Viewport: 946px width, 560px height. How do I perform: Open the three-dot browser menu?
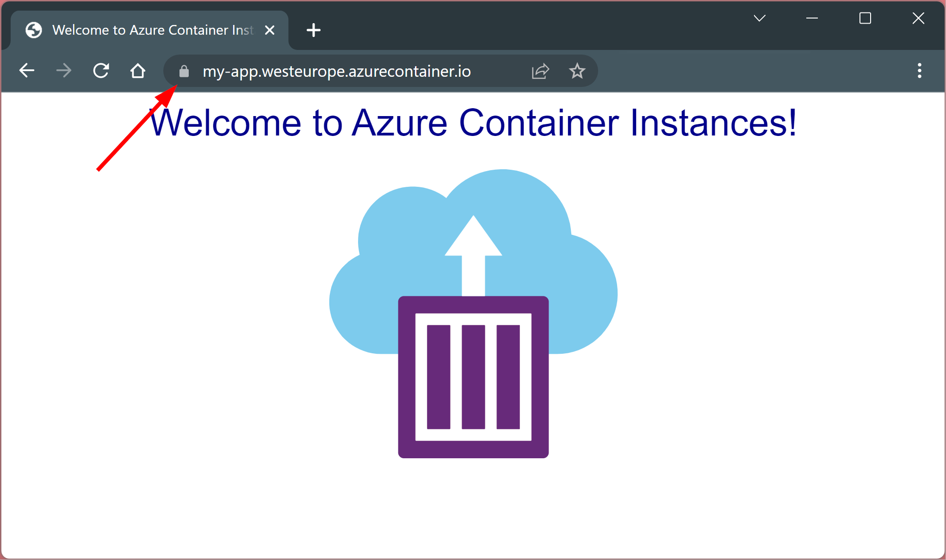[919, 71]
